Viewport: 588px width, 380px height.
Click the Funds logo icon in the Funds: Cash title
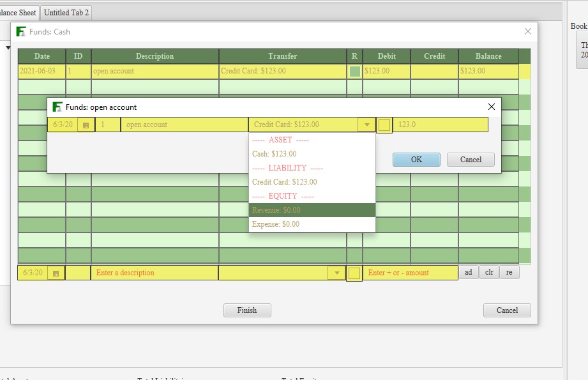(x=21, y=31)
